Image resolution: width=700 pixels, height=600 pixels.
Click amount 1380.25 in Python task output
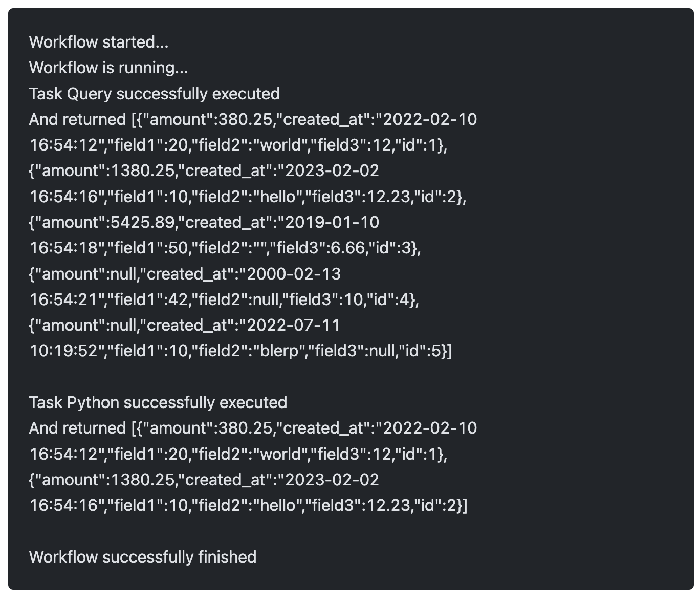coord(143,480)
